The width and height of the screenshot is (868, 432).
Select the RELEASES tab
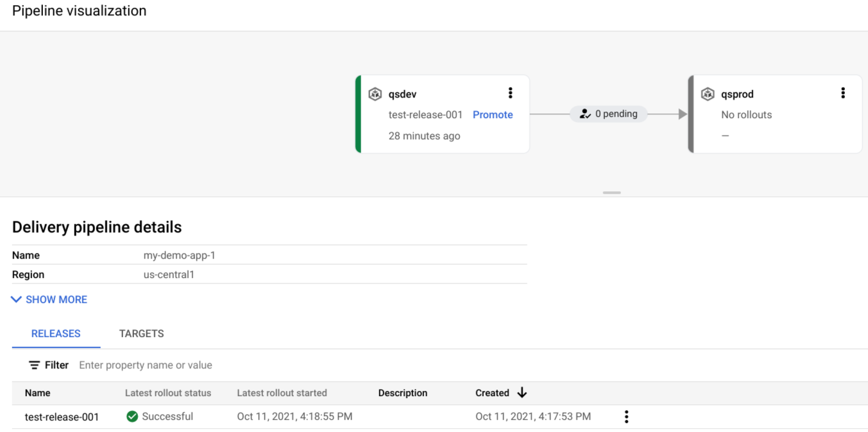[56, 334]
